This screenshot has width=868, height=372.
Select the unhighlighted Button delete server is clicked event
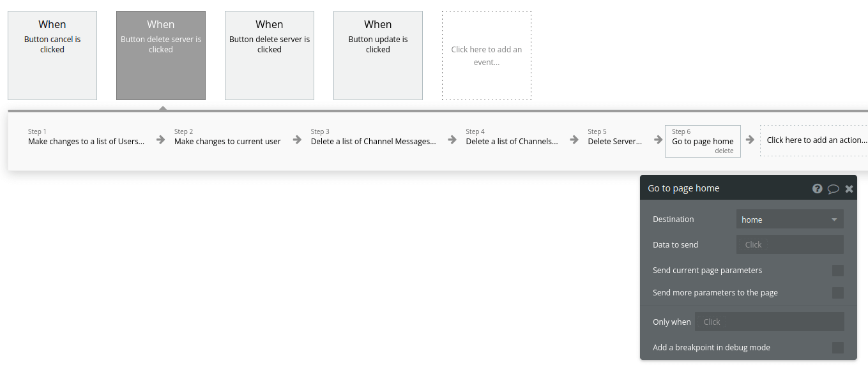point(270,56)
